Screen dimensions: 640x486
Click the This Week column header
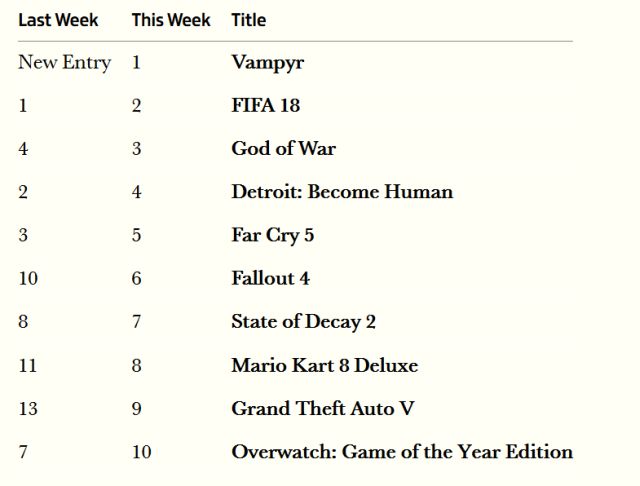[x=171, y=20]
